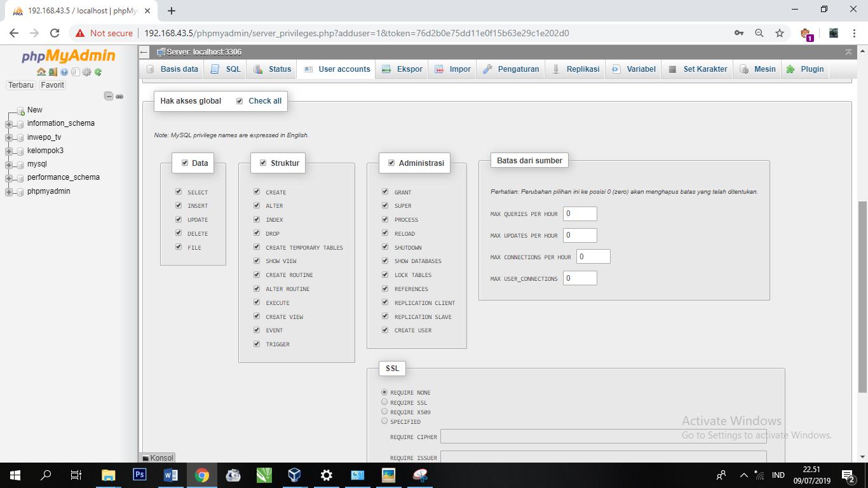
Task: Toggle the Check all global privileges checkbox
Action: point(240,101)
